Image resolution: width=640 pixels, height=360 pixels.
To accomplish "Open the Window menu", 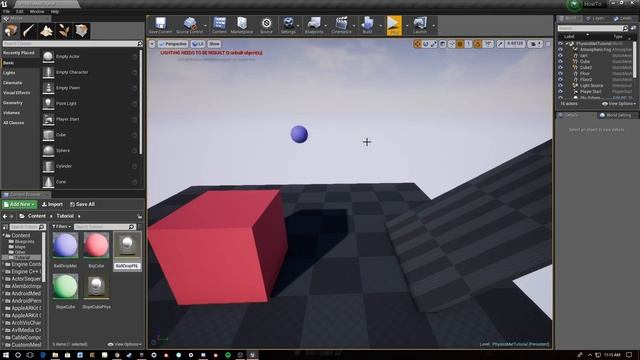I will [37, 11].
